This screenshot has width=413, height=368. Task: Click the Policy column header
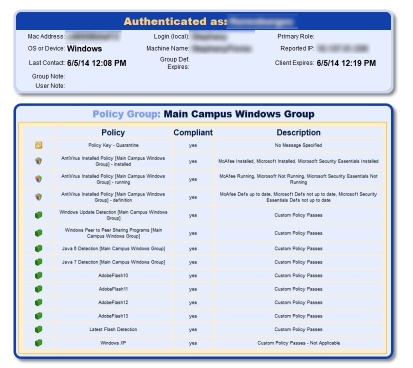113,132
